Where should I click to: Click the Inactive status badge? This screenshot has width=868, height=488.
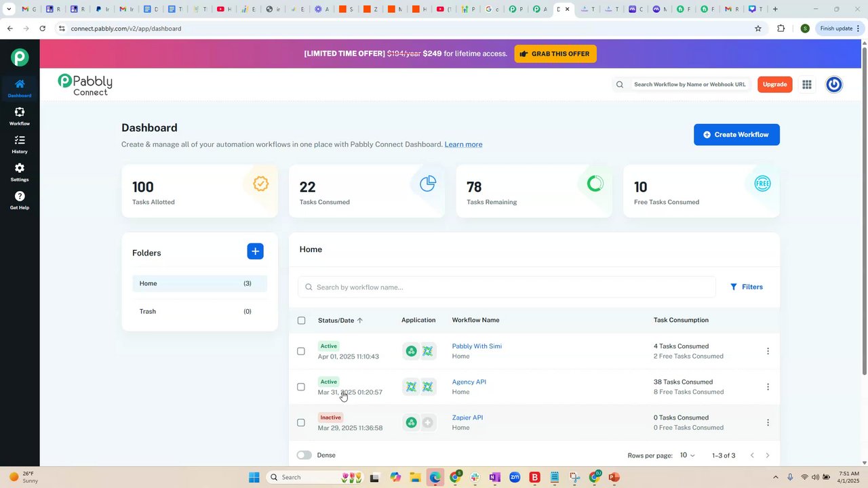pos(331,418)
